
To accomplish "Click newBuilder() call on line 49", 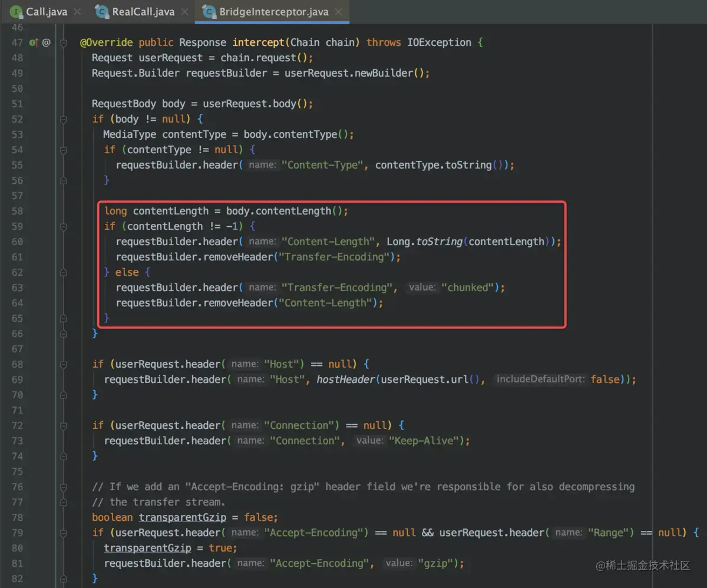I will click(389, 73).
